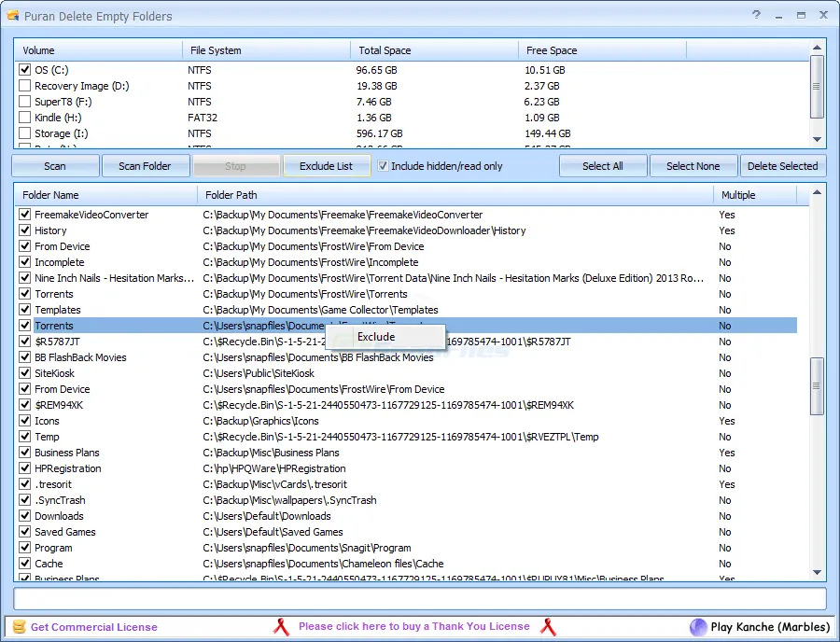Start a scan with the Scan button
Viewport: 840px width, 642px height.
(55, 166)
